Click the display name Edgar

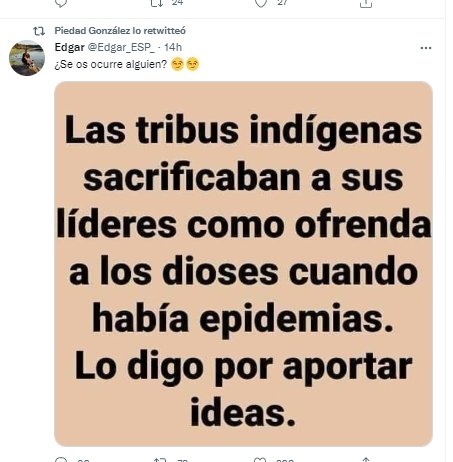(69, 47)
